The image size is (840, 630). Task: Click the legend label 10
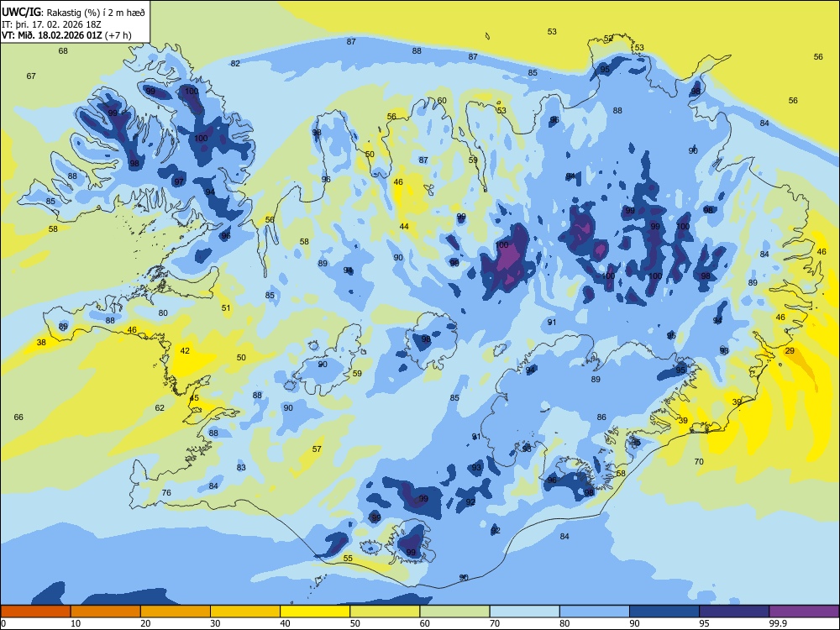[76, 623]
